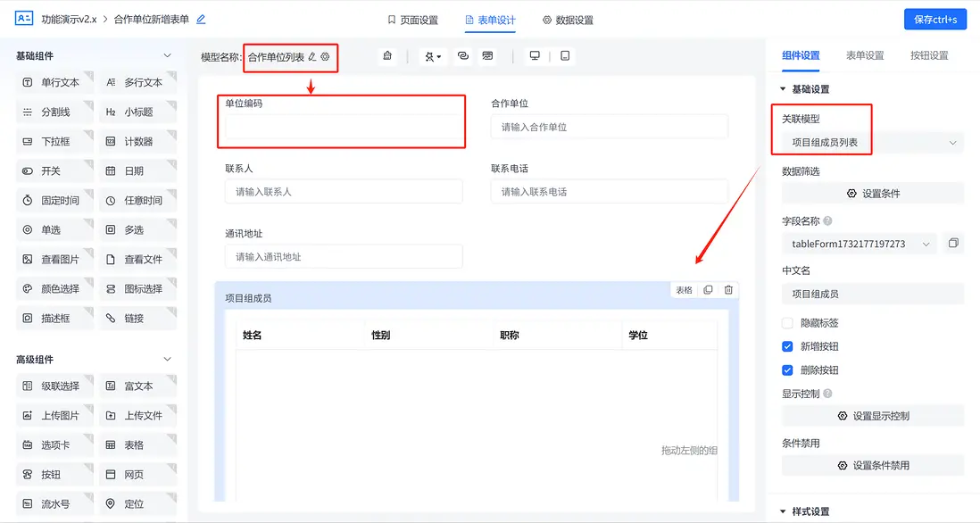Select the 开关 component

pyautogui.click(x=54, y=170)
